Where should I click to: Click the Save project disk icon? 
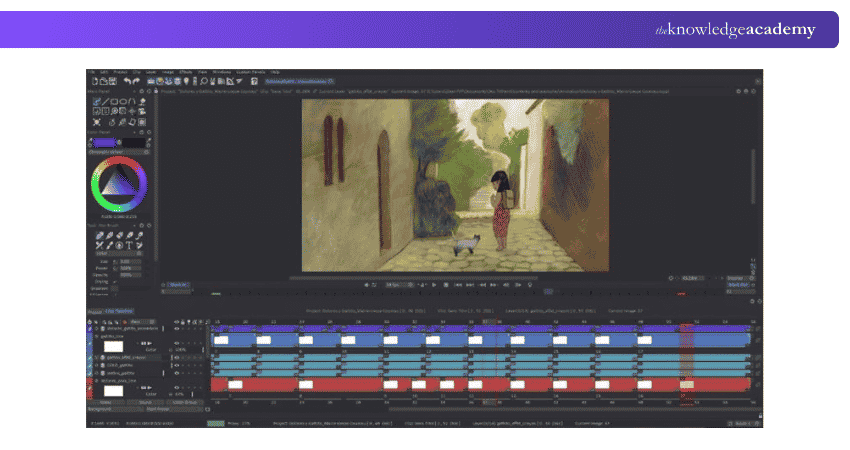pos(113,81)
